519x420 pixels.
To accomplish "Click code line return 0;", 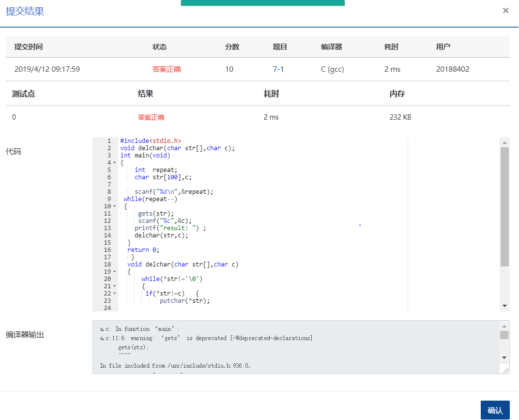I will point(143,250).
